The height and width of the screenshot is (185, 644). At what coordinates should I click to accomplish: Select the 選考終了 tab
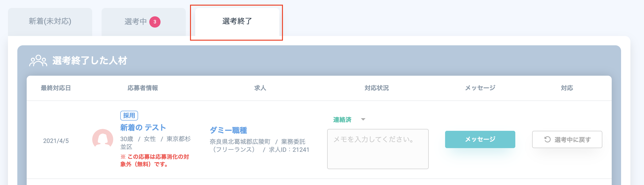coord(237,22)
